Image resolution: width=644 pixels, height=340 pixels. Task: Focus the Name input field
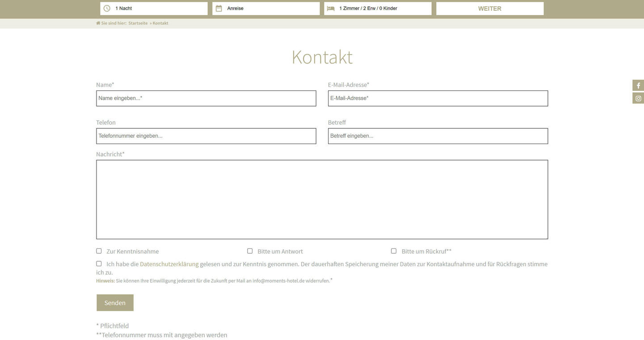coord(206,98)
